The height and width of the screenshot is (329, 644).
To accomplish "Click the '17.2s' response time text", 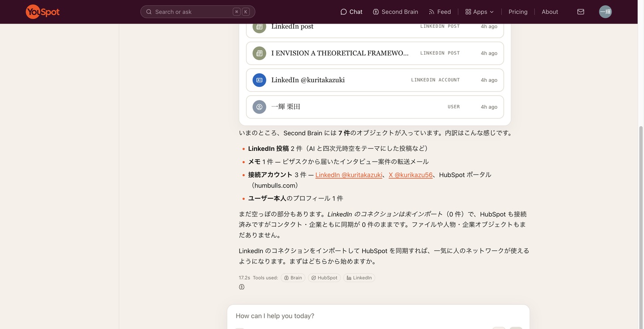I will point(244,278).
